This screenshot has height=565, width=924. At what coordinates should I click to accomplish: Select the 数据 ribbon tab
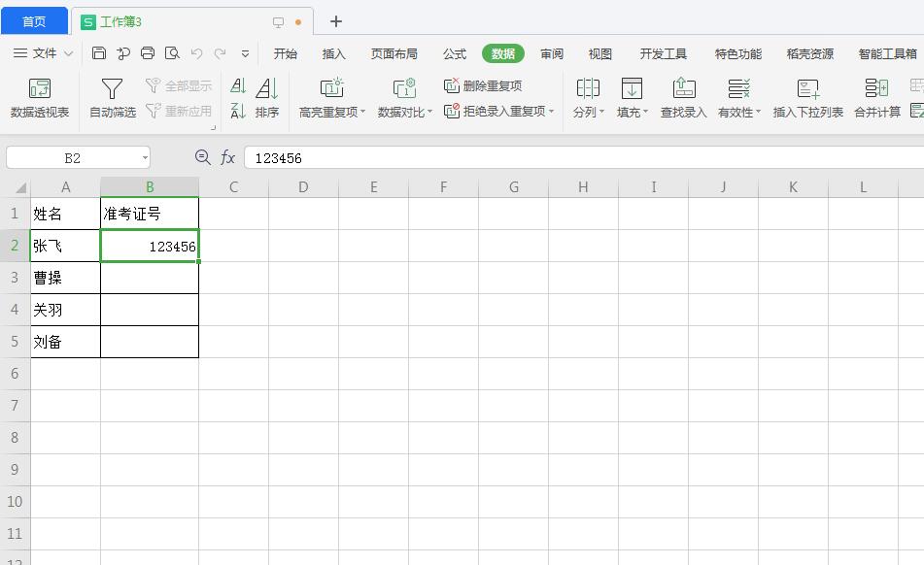click(503, 53)
